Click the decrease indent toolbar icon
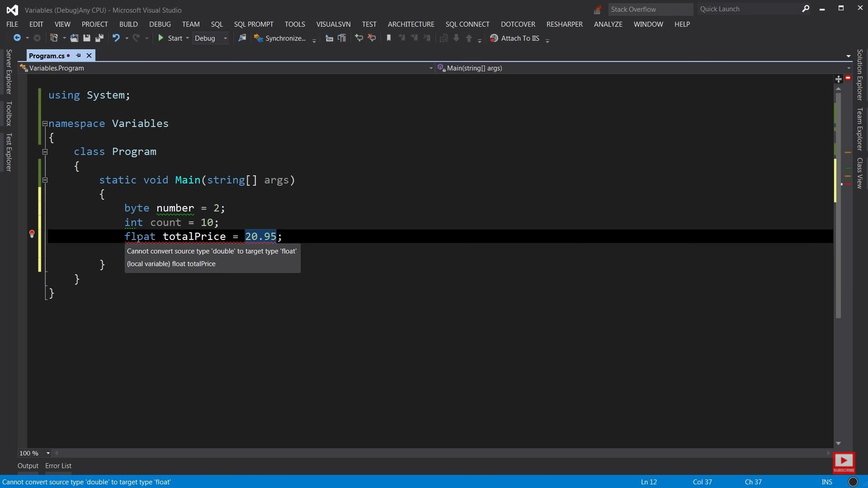Image resolution: width=868 pixels, height=488 pixels. click(x=329, y=38)
